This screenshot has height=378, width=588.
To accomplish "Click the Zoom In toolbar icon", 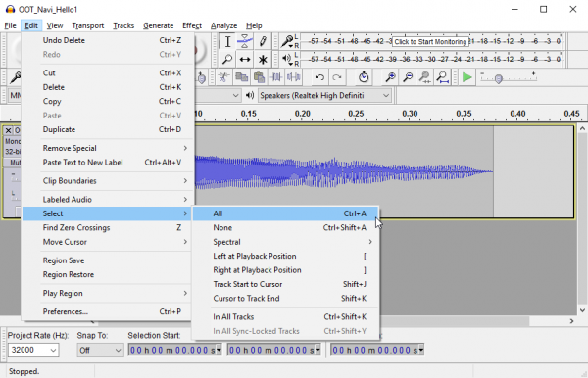I will (x=390, y=77).
